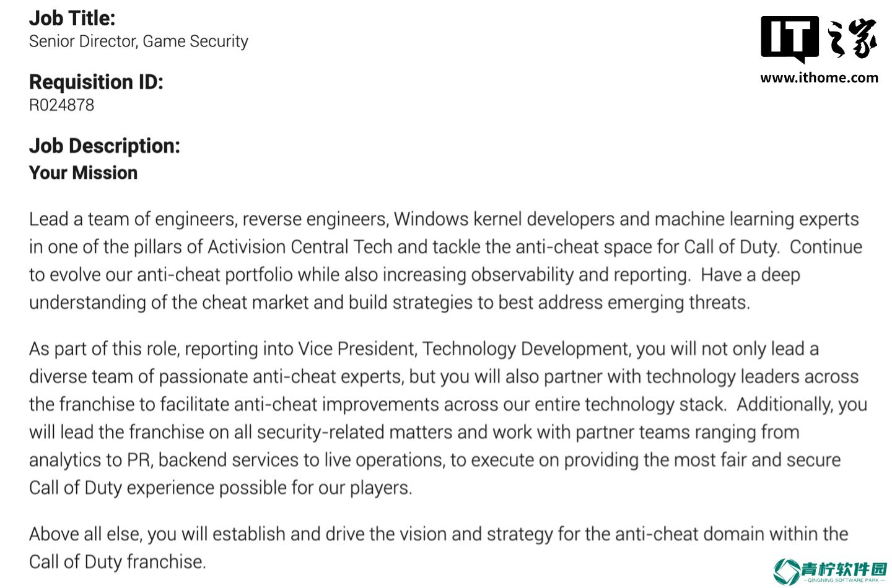Click the IT home logo icon
The image size is (892, 588).
790,39
